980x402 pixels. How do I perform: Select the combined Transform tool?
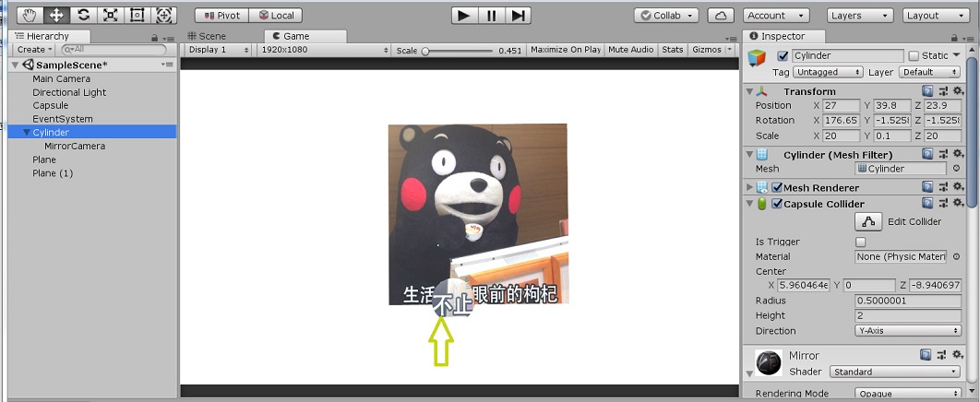(163, 15)
